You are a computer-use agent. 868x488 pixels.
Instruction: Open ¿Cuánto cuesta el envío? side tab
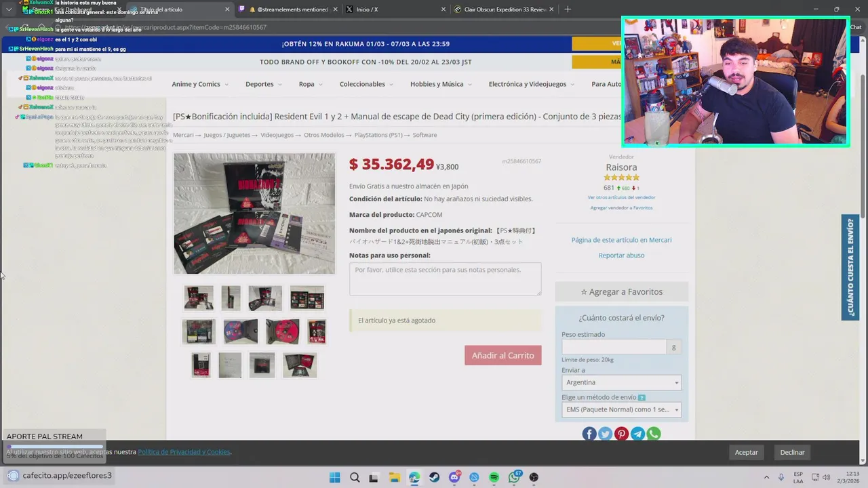[x=850, y=267]
